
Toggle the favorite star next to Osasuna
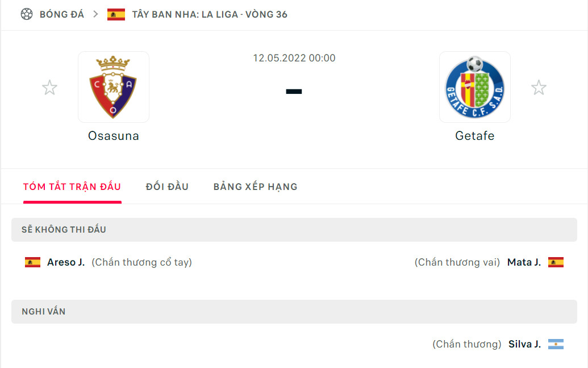[49, 87]
